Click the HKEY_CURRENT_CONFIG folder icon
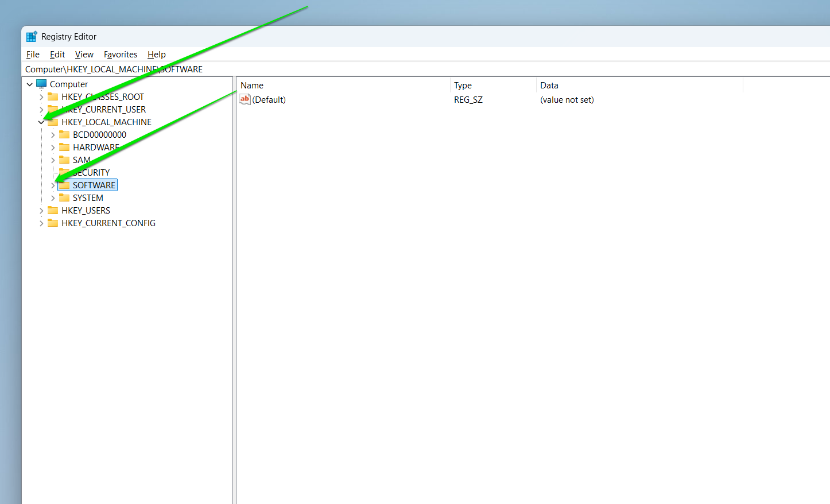830x504 pixels. 53,223
